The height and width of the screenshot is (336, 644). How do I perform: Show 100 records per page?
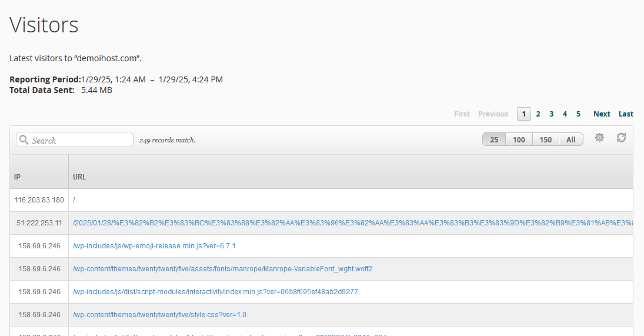[x=519, y=139]
